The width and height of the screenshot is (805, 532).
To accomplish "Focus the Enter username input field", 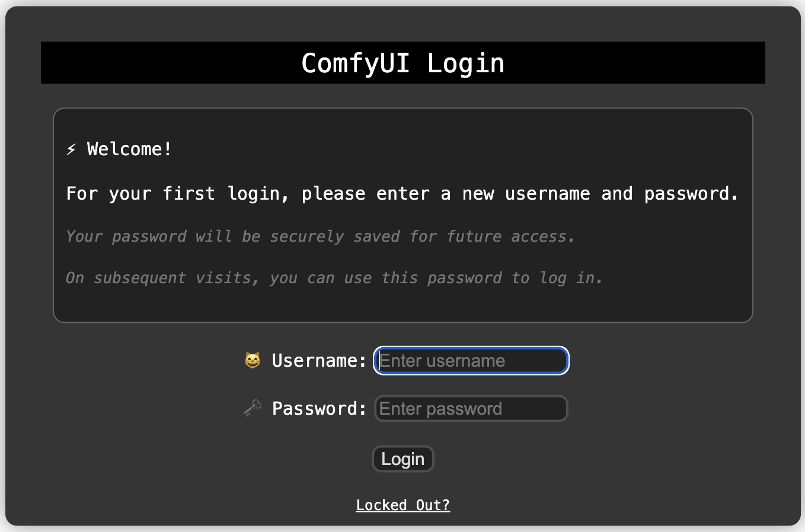I will pyautogui.click(x=471, y=361).
